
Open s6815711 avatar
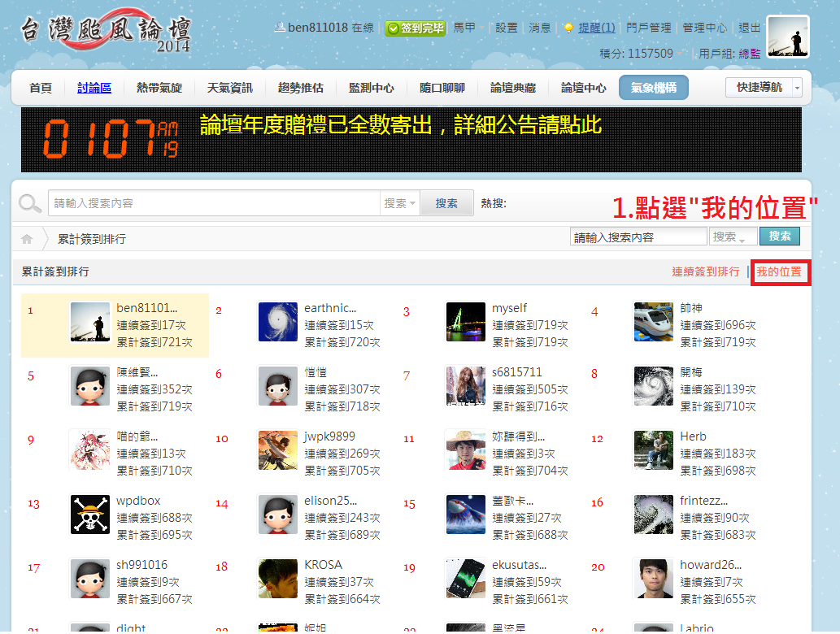(465, 386)
